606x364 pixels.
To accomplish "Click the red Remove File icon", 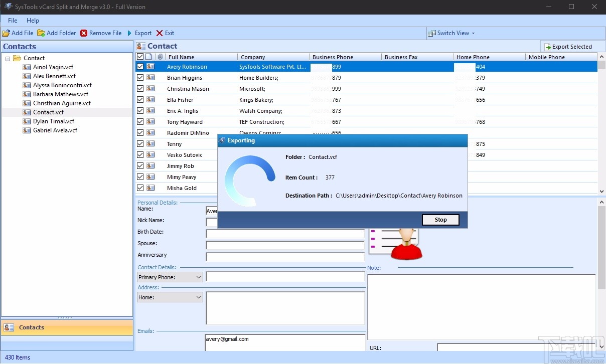I will pos(84,33).
